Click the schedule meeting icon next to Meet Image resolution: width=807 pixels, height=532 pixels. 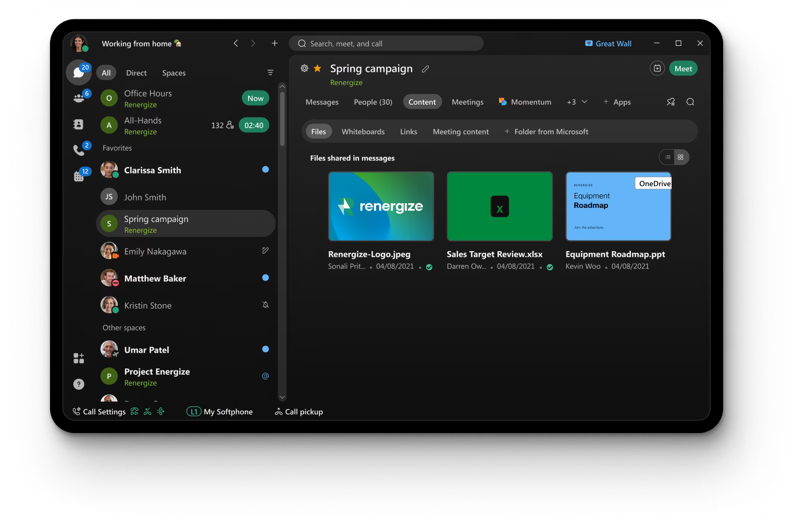point(657,68)
